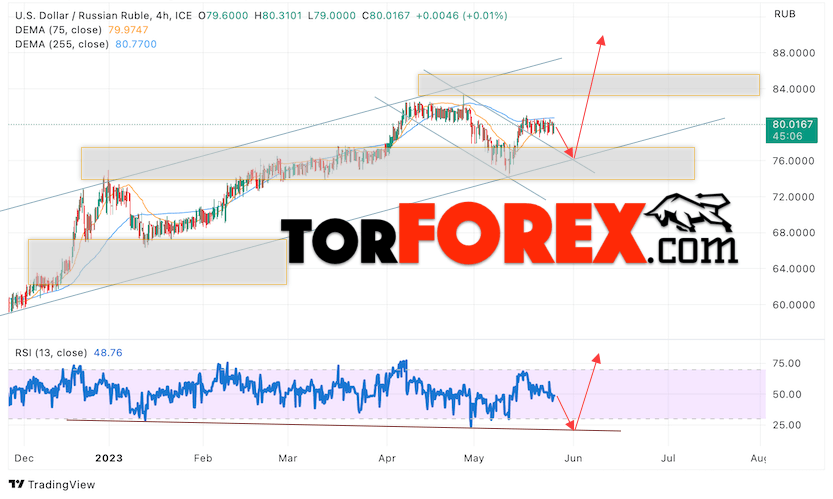Image resolution: width=833 pixels, height=499 pixels.
Task: Select the RSI (13, close) indicator label
Action: point(51,352)
